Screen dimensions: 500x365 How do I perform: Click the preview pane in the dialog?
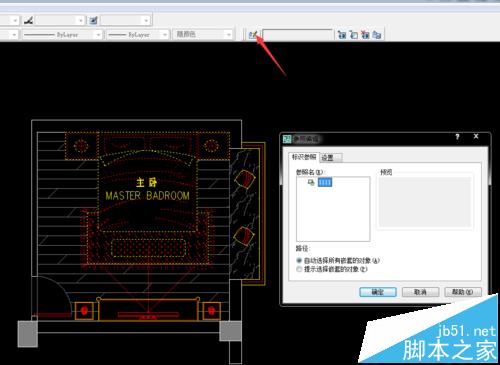(425, 202)
